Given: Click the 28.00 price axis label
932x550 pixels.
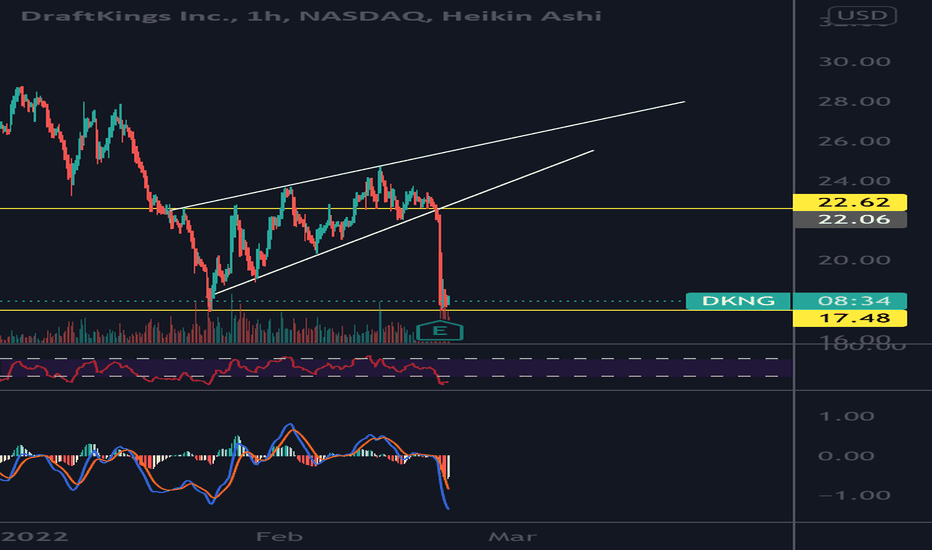Looking at the screenshot, I should 854,101.
